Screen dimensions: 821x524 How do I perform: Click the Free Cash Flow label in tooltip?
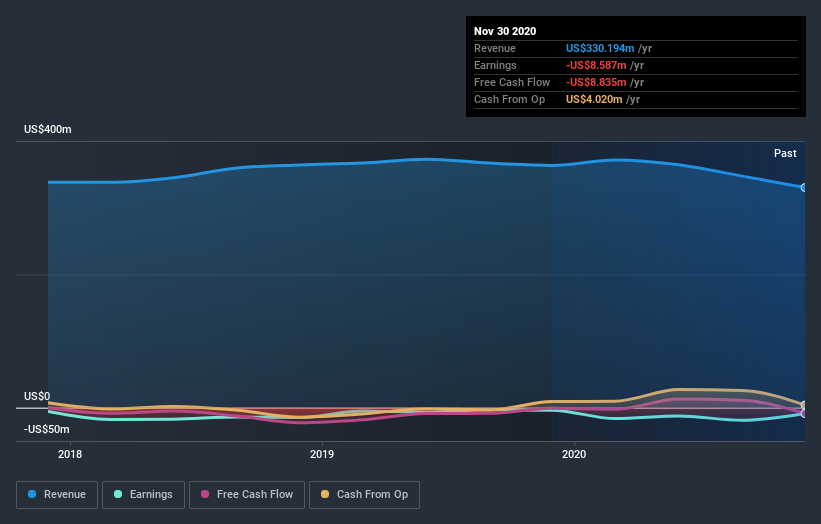coord(512,82)
